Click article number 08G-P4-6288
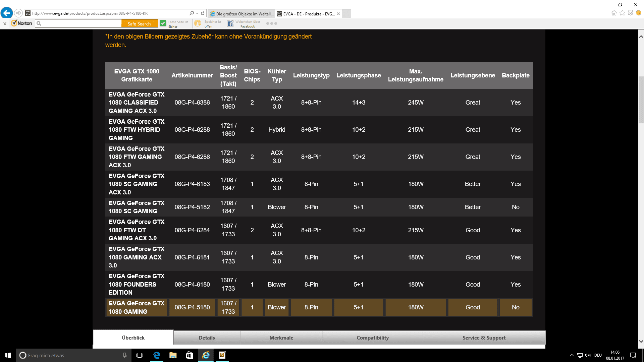This screenshot has width=644, height=362. 192,130
